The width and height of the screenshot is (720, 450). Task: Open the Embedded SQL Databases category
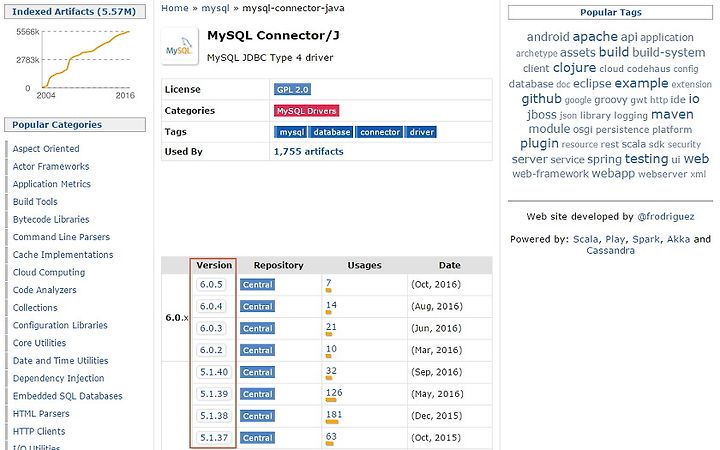[x=68, y=396]
